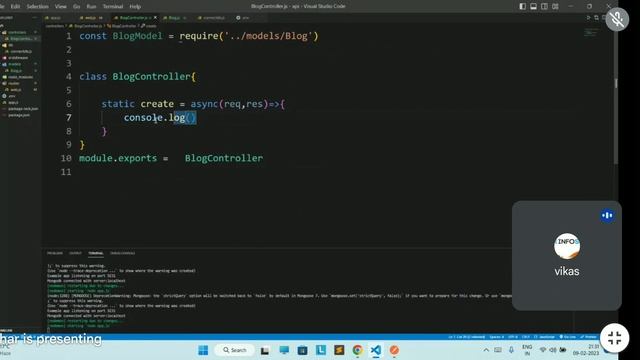Screen dimensions: 640x360
Task: Close the BlogController.js tab
Action: [155, 18]
